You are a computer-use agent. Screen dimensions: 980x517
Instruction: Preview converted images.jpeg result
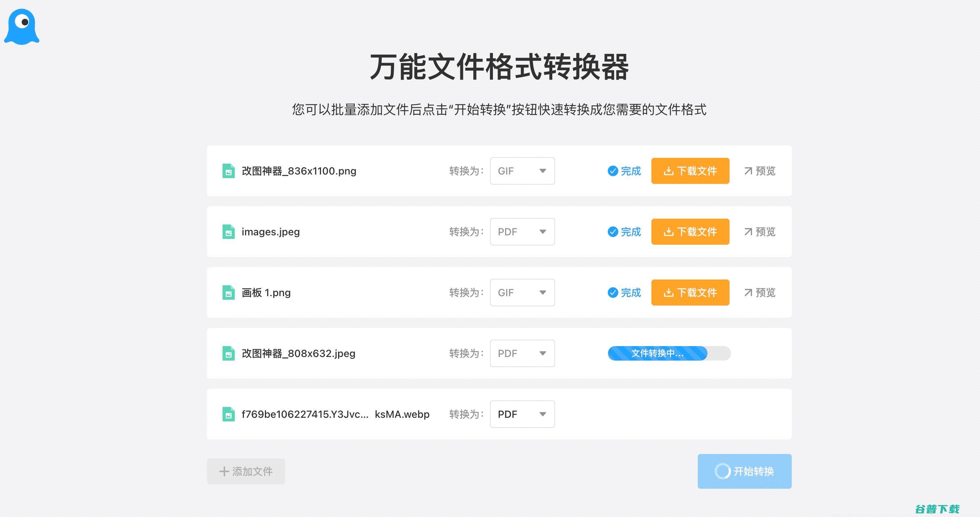point(760,232)
